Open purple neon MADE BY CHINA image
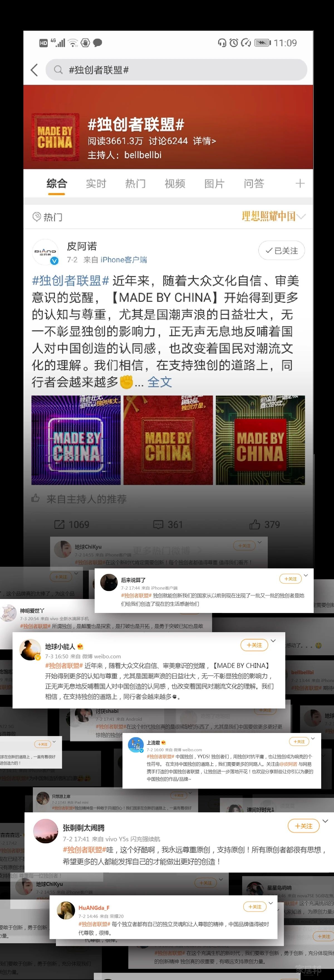 point(76,440)
